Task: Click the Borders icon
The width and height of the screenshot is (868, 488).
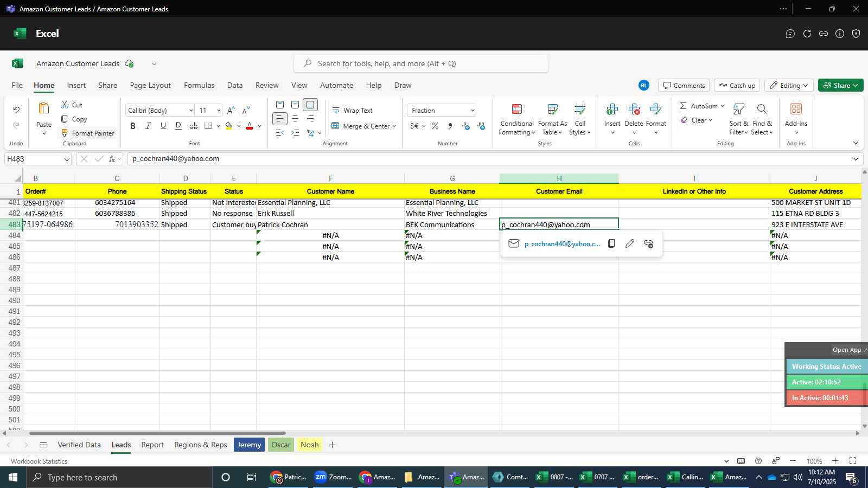Action: click(208, 126)
